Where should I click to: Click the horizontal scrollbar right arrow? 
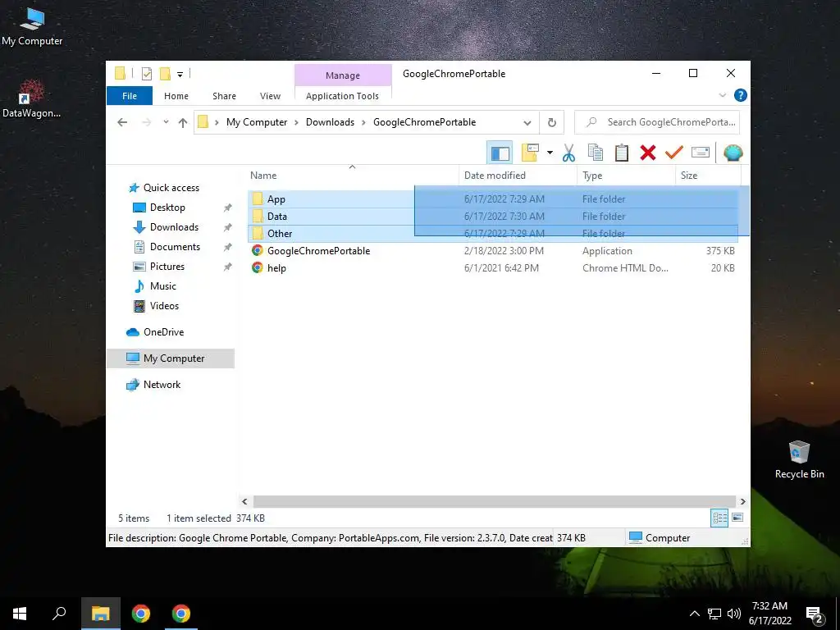click(x=742, y=501)
